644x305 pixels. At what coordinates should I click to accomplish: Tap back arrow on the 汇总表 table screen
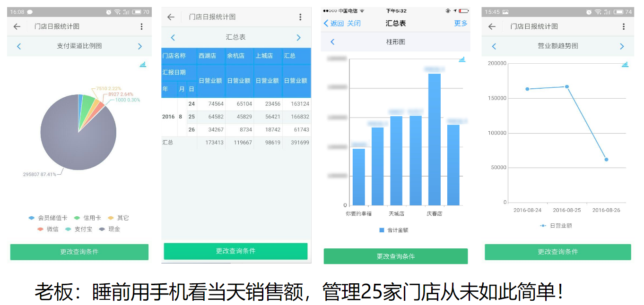click(x=171, y=17)
